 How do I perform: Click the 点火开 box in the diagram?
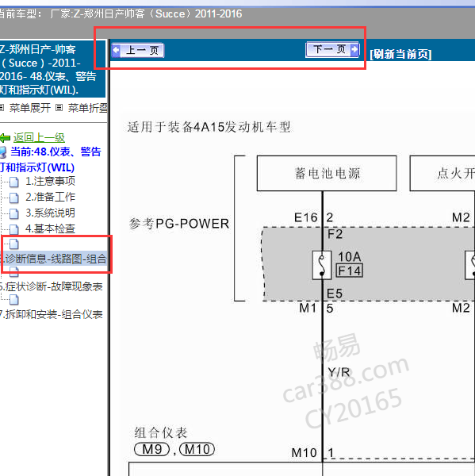(x=442, y=173)
